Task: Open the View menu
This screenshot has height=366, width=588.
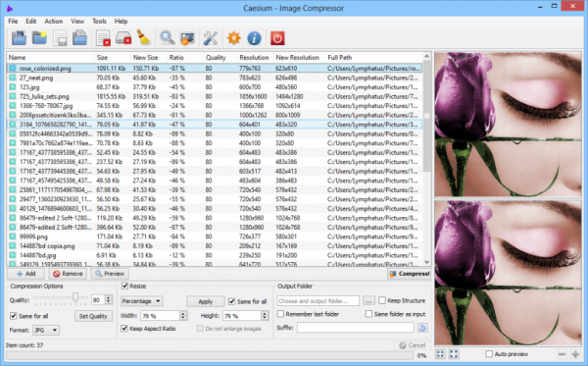Action: [77, 21]
